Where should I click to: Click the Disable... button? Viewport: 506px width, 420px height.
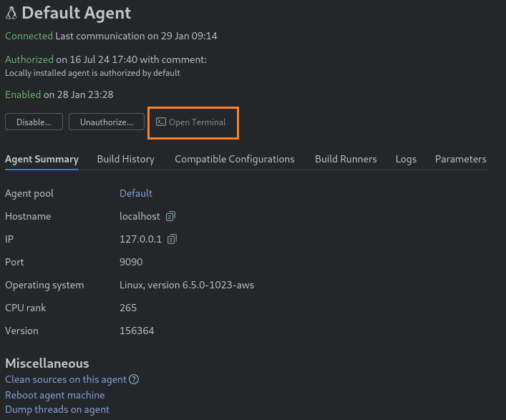click(34, 122)
